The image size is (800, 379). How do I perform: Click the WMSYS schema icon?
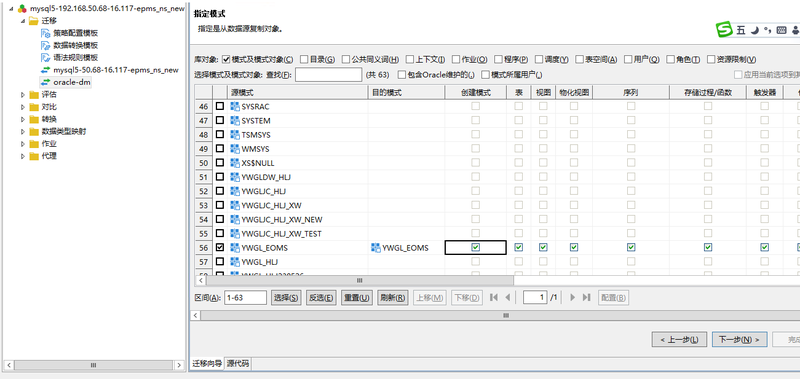tap(235, 149)
